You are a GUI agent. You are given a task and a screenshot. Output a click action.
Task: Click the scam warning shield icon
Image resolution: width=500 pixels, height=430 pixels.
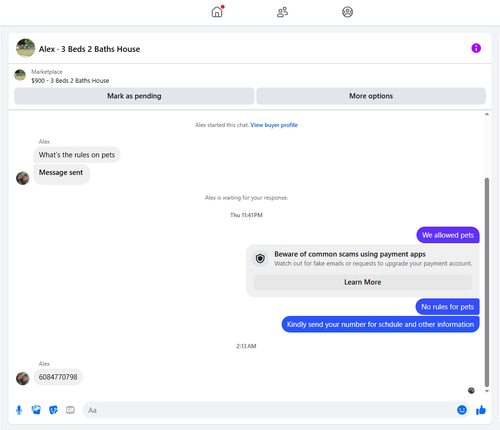(260, 258)
